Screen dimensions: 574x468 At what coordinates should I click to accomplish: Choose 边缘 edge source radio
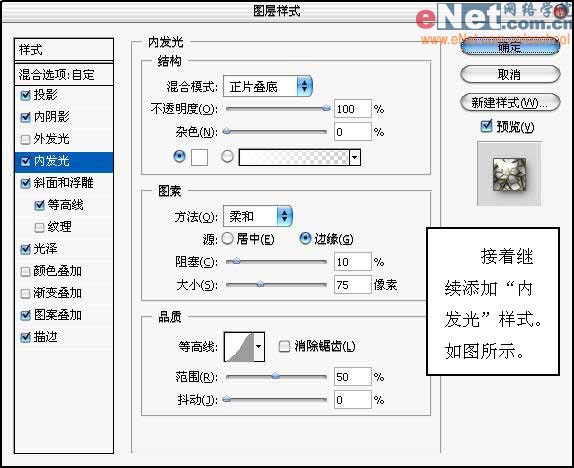(305, 239)
